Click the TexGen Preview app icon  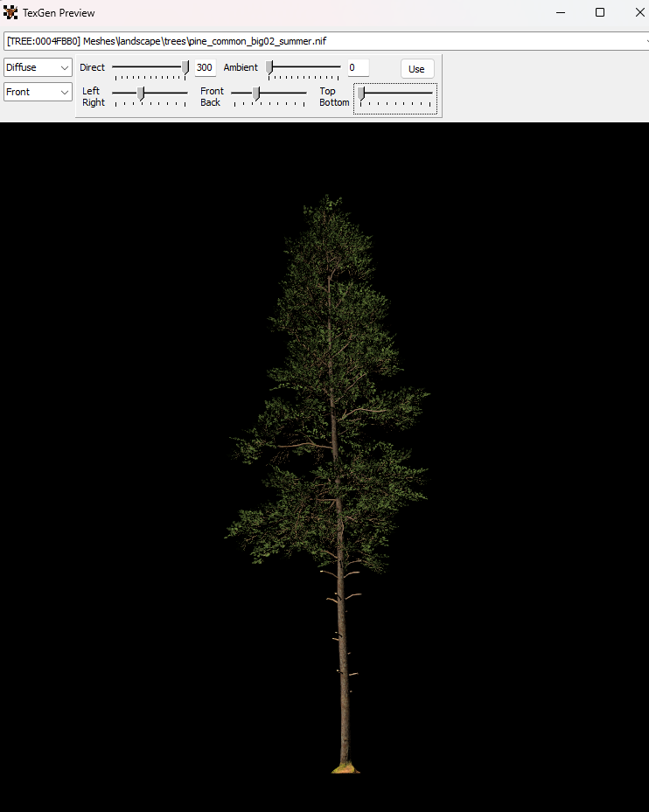point(10,13)
